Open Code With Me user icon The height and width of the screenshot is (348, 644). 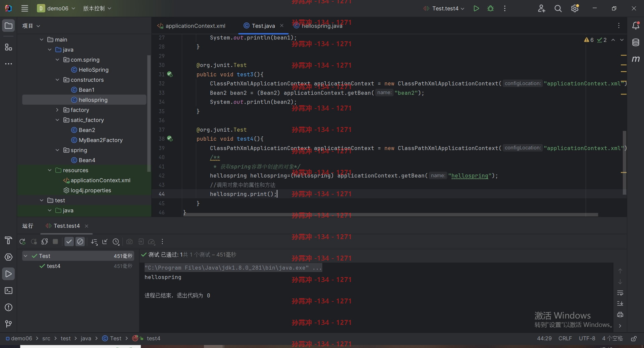coord(541,8)
